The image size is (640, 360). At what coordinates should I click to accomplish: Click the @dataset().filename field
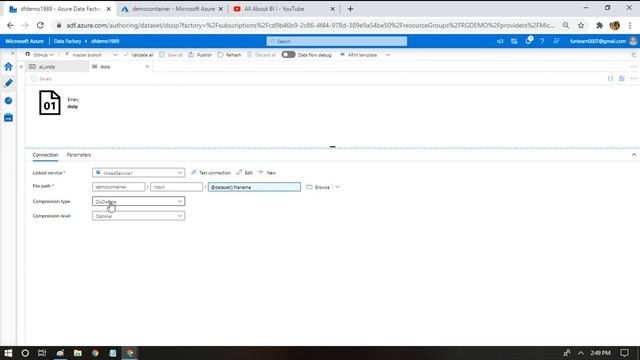click(254, 187)
